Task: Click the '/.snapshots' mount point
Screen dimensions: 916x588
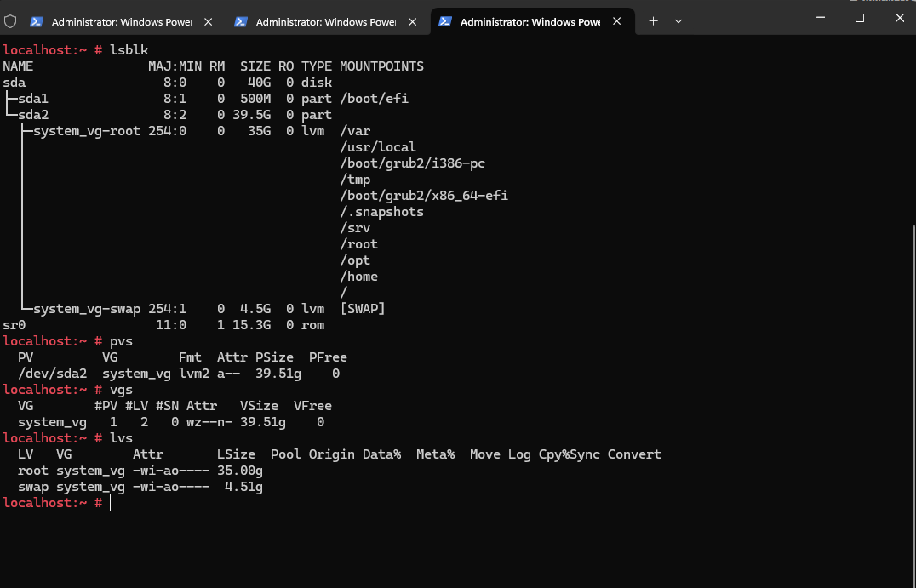Action: coord(381,212)
